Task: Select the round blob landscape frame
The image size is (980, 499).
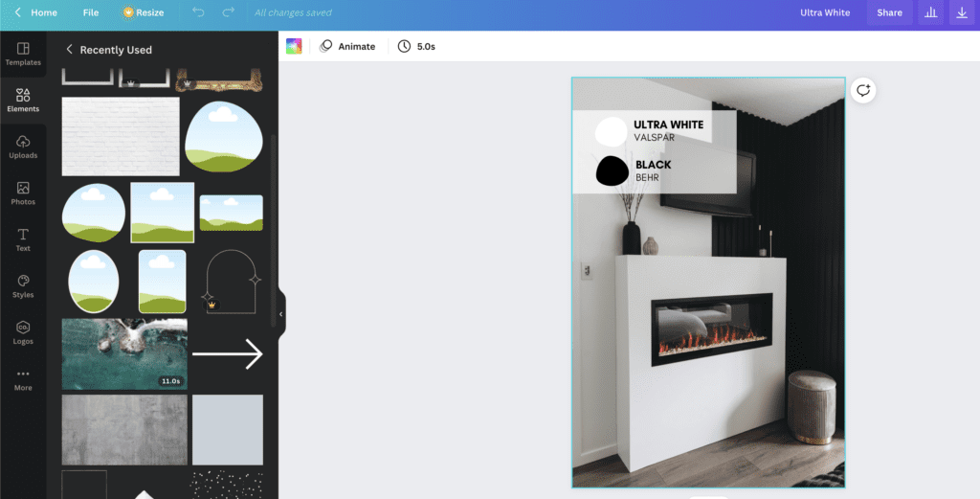Action: (93, 213)
